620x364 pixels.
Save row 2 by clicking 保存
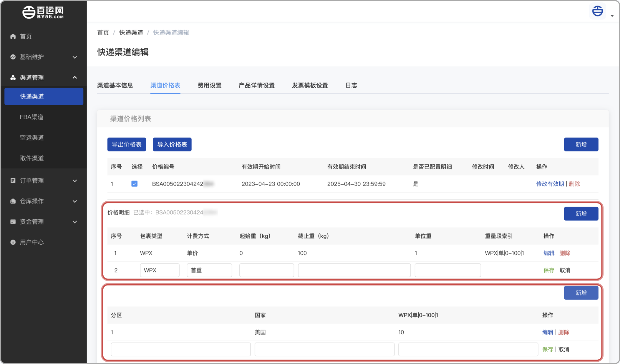coord(548,270)
